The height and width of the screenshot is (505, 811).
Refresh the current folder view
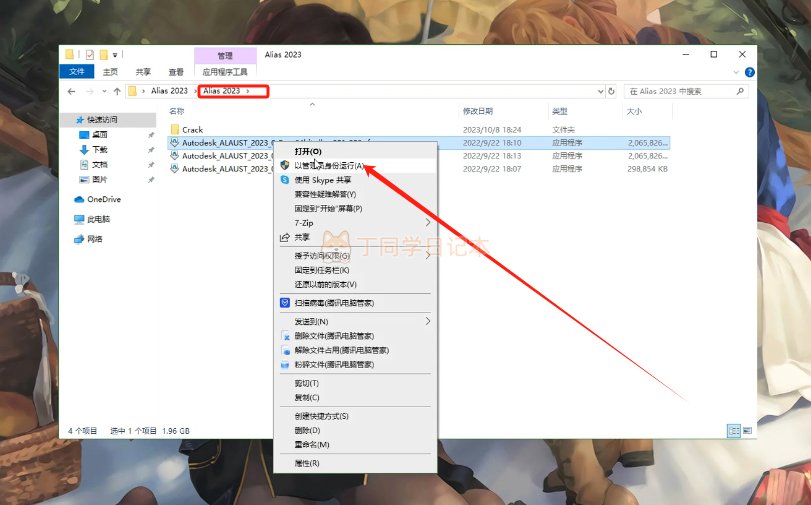pyautogui.click(x=611, y=91)
